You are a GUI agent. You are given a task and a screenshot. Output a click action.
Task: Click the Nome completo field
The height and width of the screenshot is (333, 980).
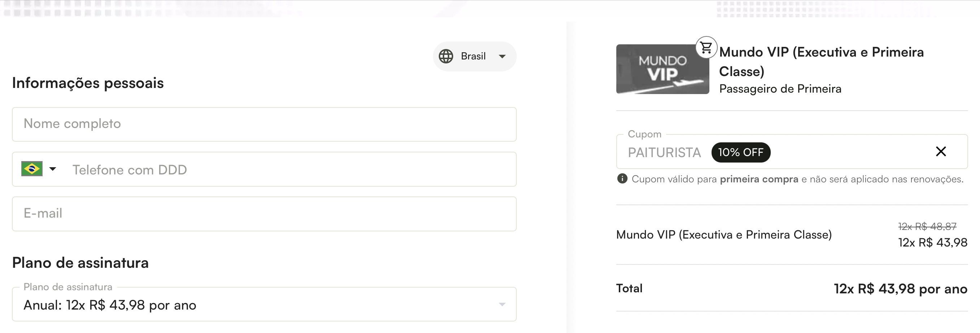coord(264,124)
